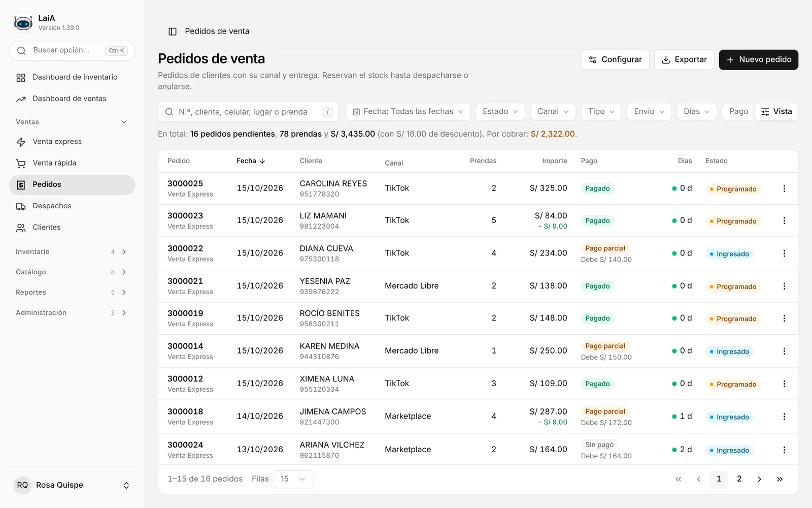Image resolution: width=812 pixels, height=508 pixels.
Task: Expand the Reportes sidebar section
Action: click(72, 293)
